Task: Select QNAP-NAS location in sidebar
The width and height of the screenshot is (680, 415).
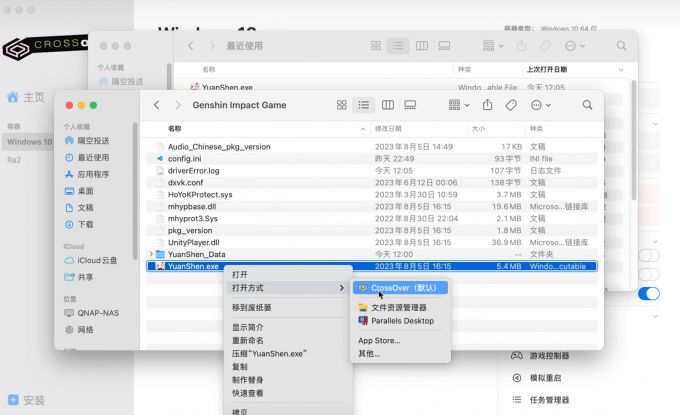Action: click(x=92, y=313)
